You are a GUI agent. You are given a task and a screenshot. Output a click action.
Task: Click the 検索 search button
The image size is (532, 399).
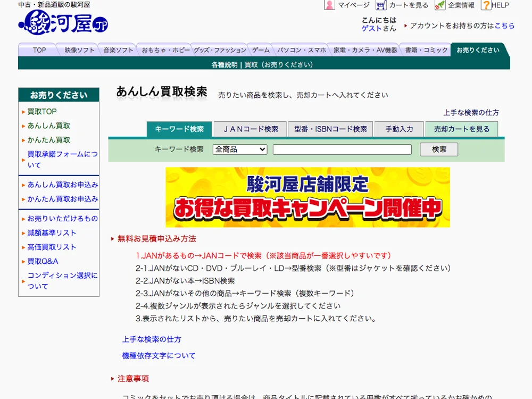439,149
